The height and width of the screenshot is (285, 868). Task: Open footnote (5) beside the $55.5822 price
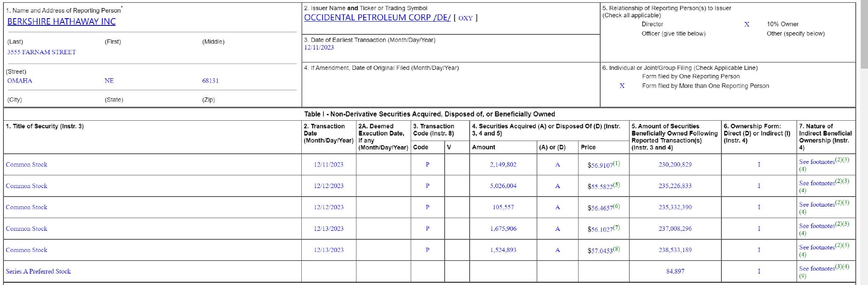tap(617, 185)
